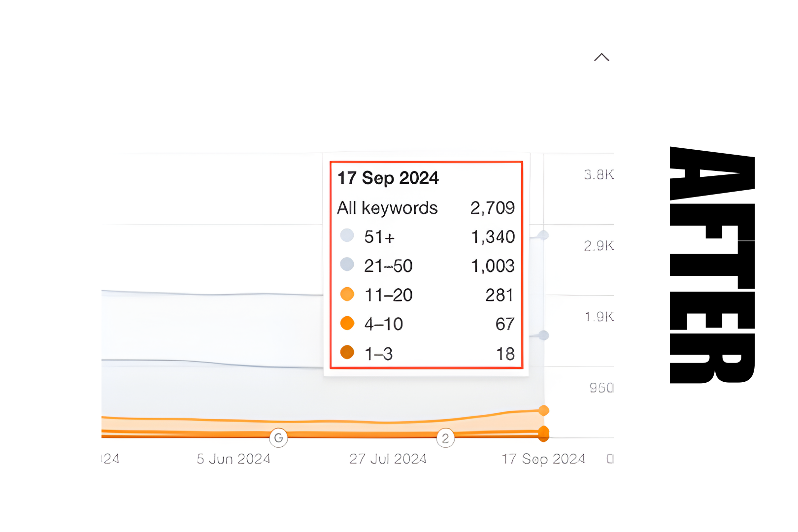Click the 2,709 all keywords total value

tap(492, 208)
